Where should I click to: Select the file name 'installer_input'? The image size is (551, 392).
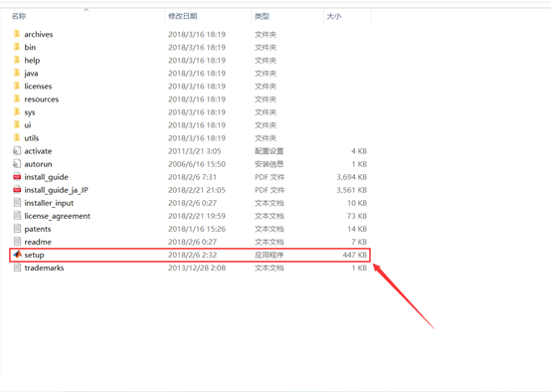click(x=49, y=203)
